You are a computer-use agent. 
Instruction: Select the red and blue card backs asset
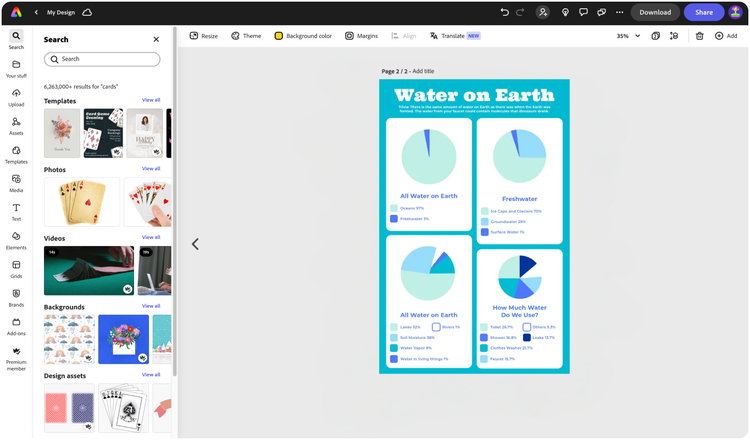(69, 408)
